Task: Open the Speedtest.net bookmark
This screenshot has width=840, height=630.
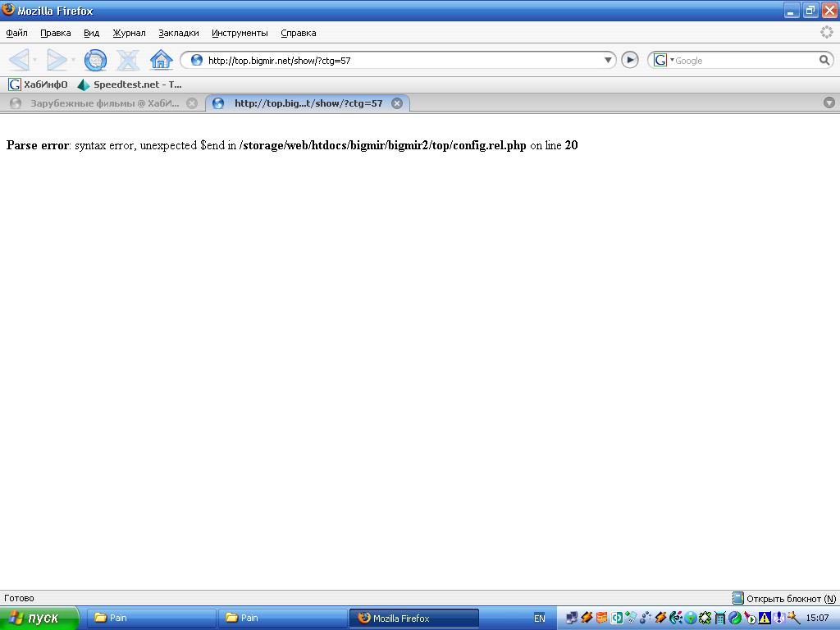Action: coord(130,84)
